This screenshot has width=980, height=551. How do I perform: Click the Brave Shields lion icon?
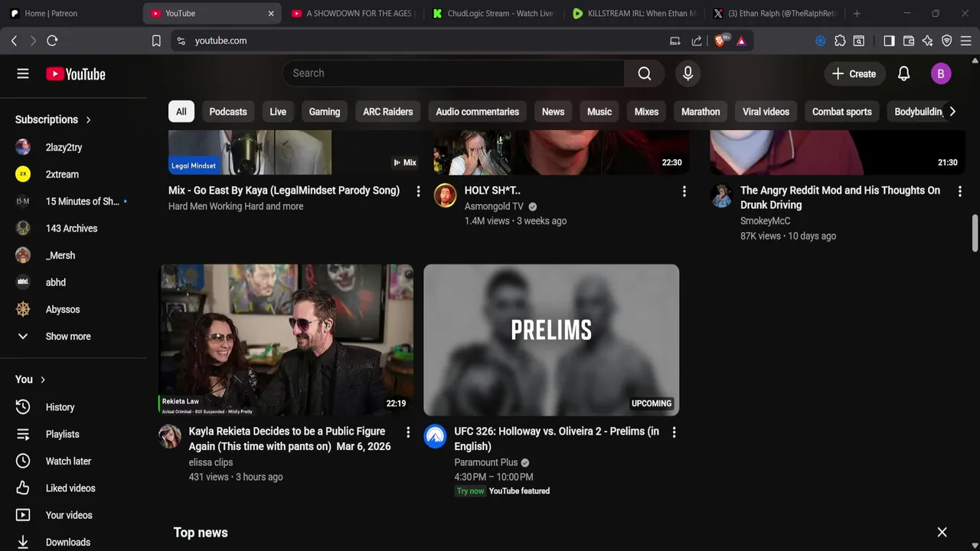(720, 41)
